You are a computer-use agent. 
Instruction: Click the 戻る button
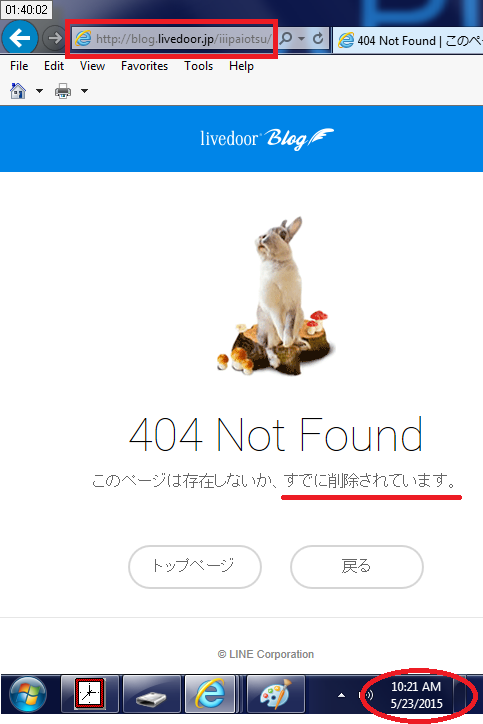tap(357, 567)
